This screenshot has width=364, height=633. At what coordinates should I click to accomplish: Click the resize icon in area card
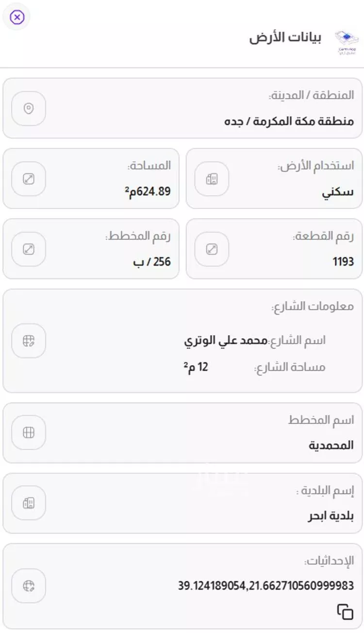coord(29,179)
